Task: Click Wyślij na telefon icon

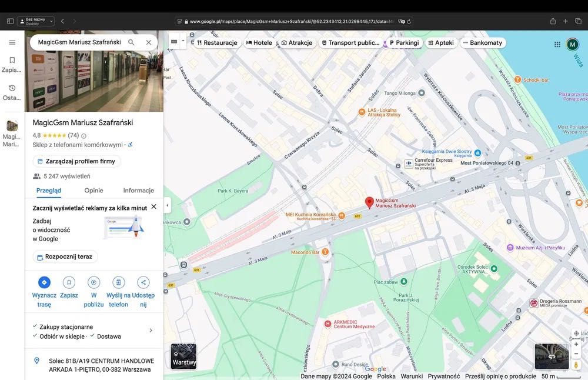Action: [x=119, y=282]
